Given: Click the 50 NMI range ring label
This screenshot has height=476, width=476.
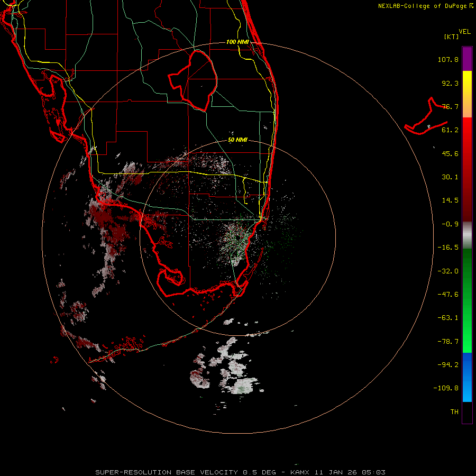Looking at the screenshot, I should pos(237,140).
